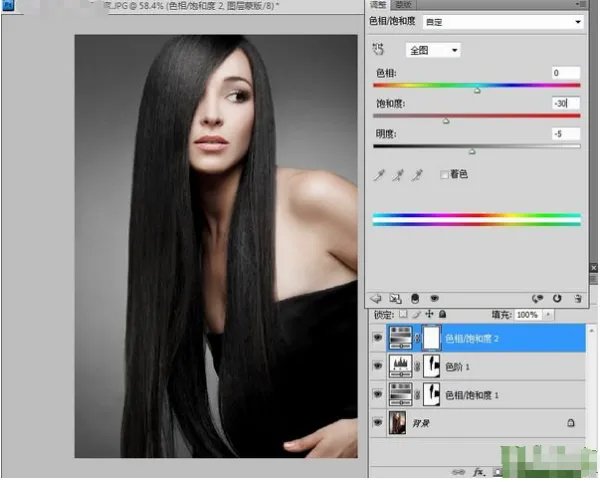This screenshot has height=482, width=600.
Task: Click the lock all padlock icon
Action: (x=442, y=314)
